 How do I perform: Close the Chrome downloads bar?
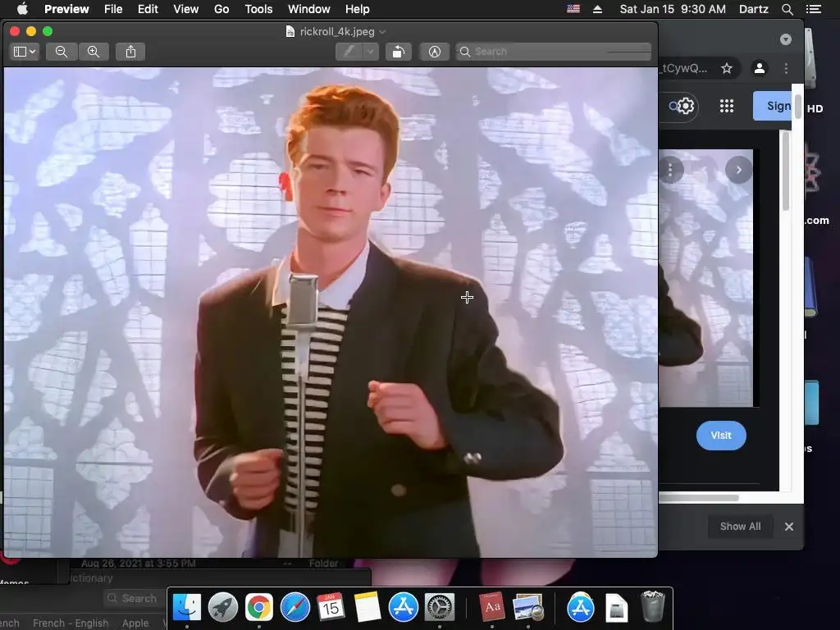(x=789, y=527)
